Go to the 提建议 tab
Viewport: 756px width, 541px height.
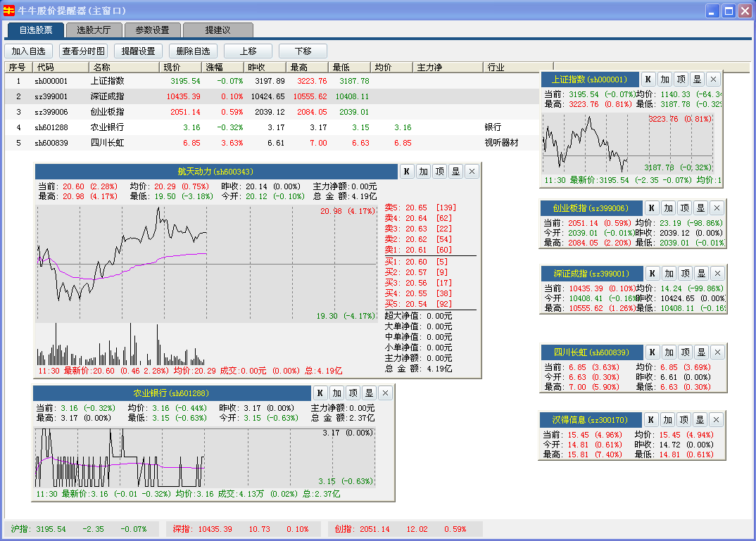tap(217, 30)
